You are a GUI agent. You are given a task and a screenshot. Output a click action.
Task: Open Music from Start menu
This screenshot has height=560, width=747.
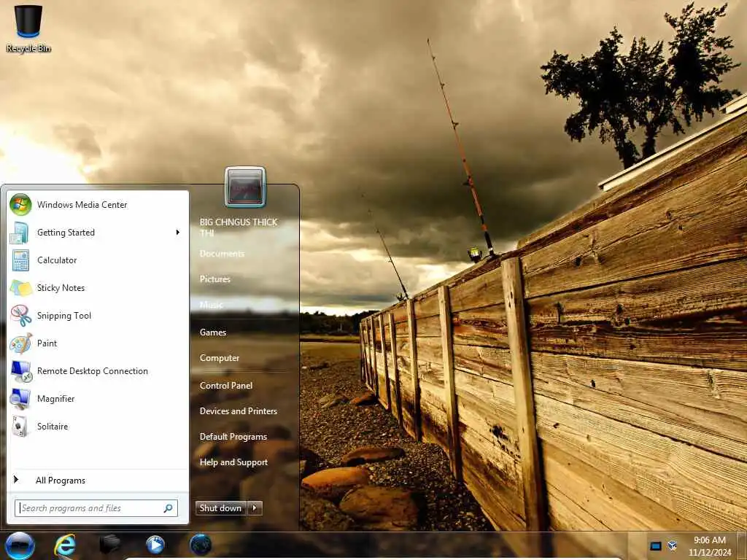tap(211, 305)
